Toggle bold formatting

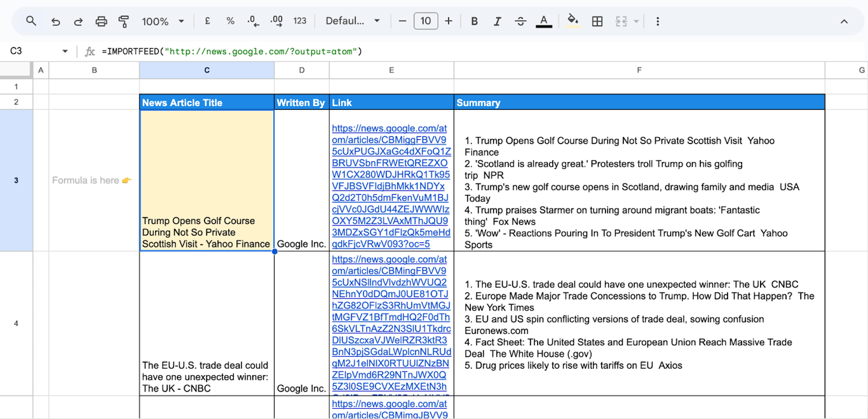click(474, 21)
